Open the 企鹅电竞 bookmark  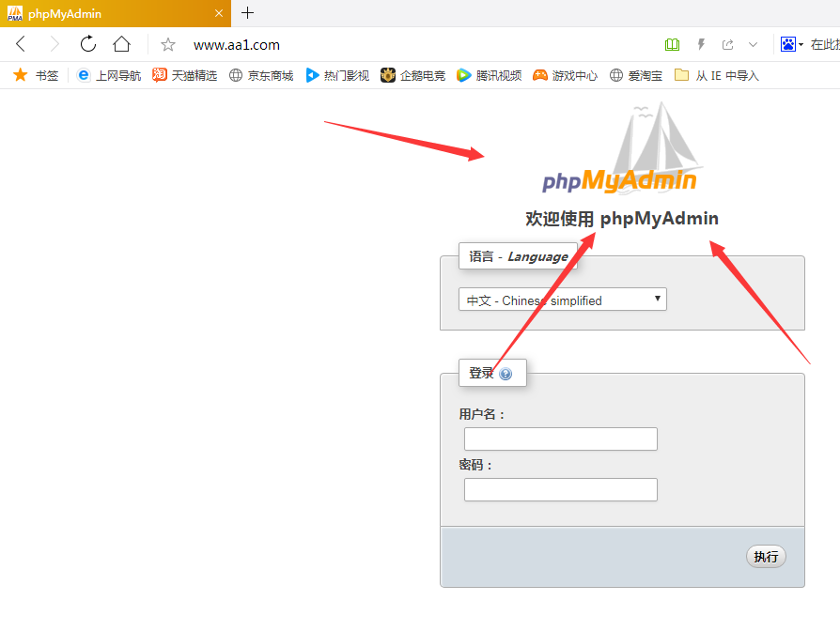[413, 75]
